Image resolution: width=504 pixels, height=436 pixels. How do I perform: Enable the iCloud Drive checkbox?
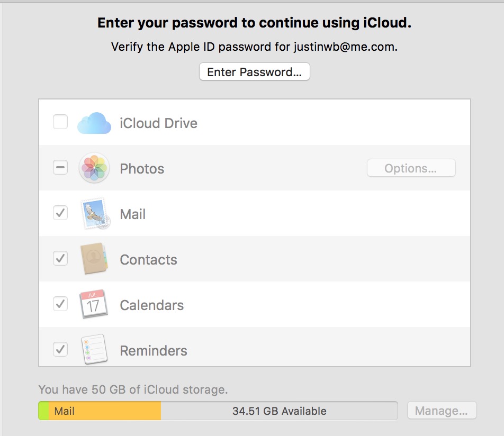[60, 123]
